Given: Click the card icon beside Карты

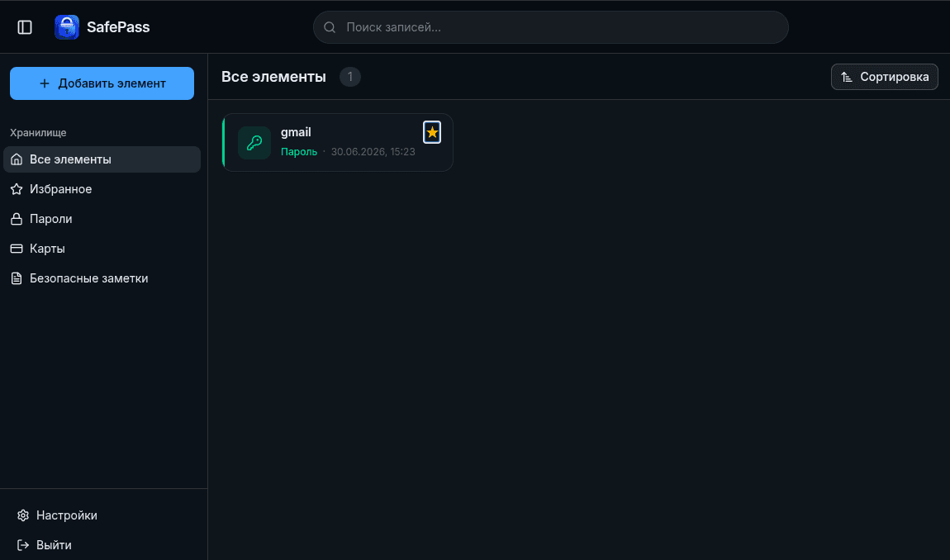Looking at the screenshot, I should (17, 249).
